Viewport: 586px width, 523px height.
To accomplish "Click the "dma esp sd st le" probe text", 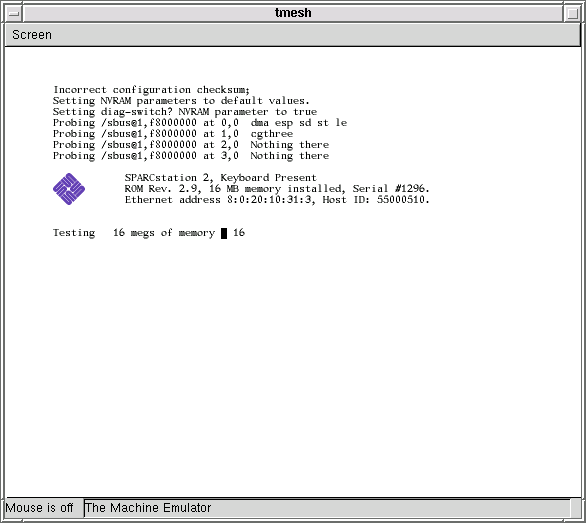I will pos(299,123).
